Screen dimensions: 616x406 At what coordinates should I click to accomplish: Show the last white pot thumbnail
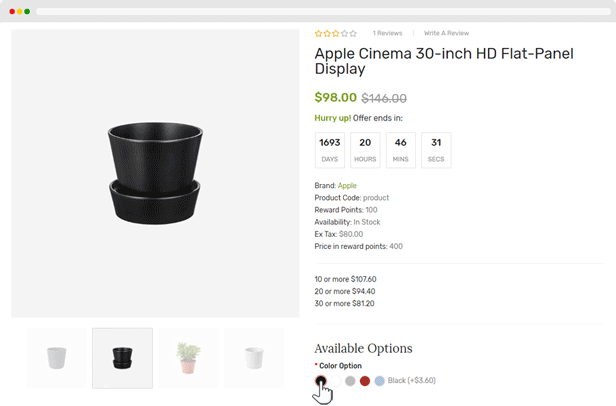pyautogui.click(x=254, y=358)
